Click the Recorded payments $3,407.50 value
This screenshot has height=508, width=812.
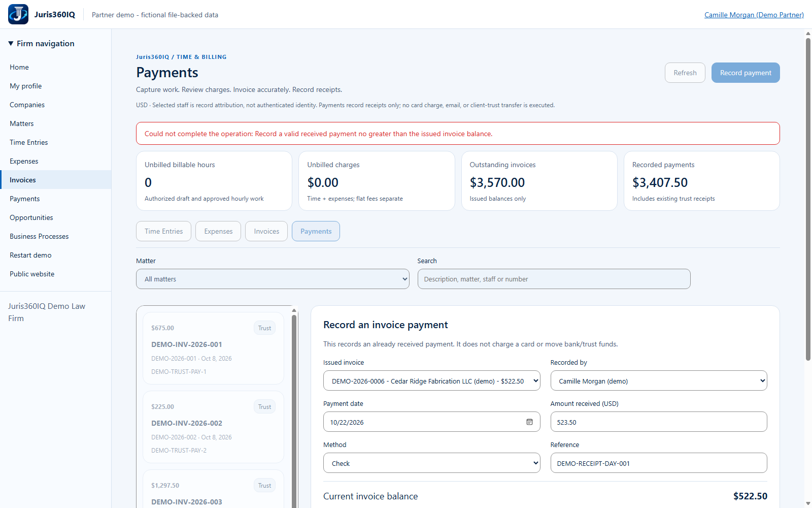click(x=660, y=182)
